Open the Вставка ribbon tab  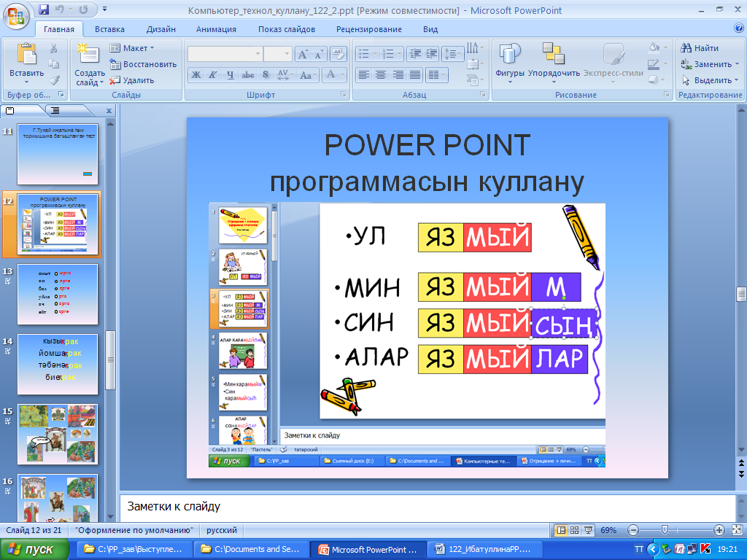point(109,29)
